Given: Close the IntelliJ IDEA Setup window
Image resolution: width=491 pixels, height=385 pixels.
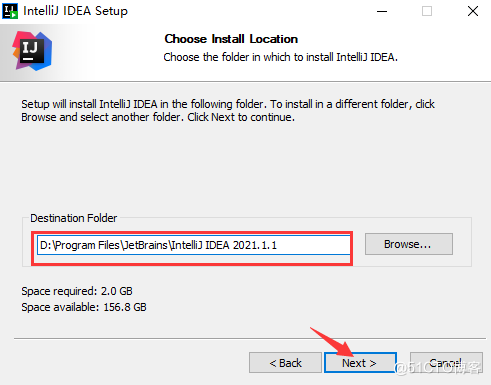Looking at the screenshot, I should pyautogui.click(x=473, y=11).
